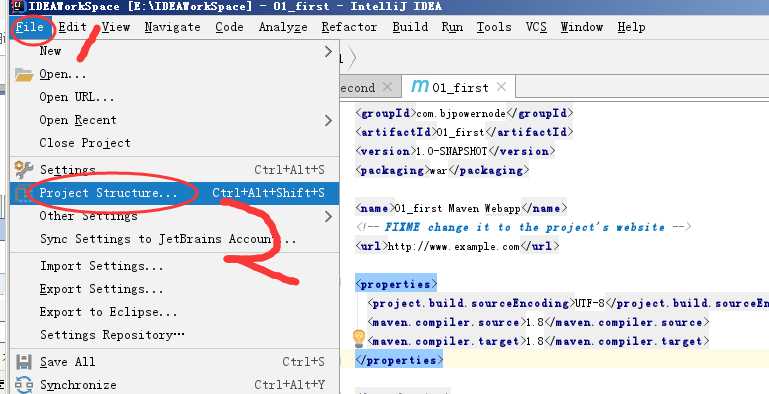
Task: Open the Tools menu
Action: pyautogui.click(x=494, y=27)
